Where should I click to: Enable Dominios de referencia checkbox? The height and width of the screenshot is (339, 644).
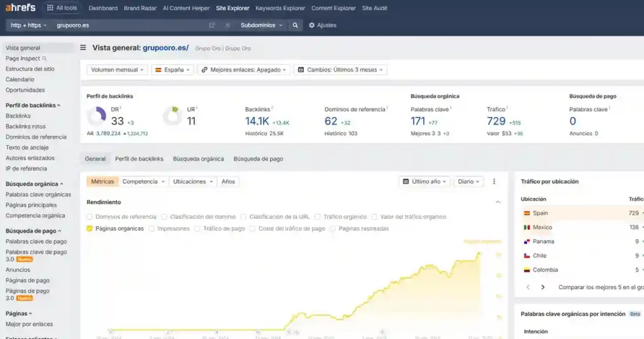pos(89,216)
